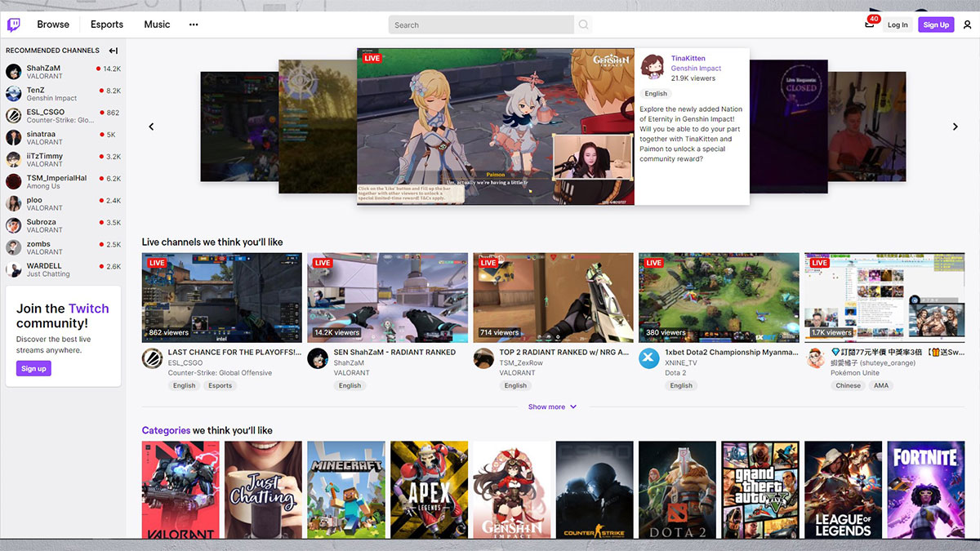Go to previous carousel stream

(151, 127)
